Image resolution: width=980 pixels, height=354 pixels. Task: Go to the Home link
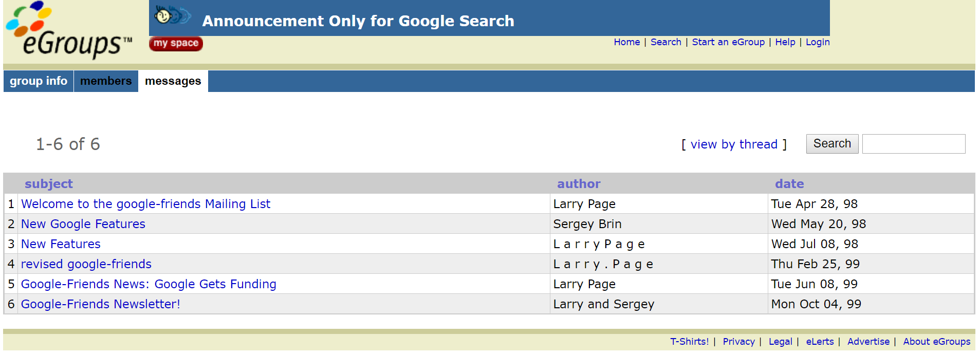click(626, 42)
